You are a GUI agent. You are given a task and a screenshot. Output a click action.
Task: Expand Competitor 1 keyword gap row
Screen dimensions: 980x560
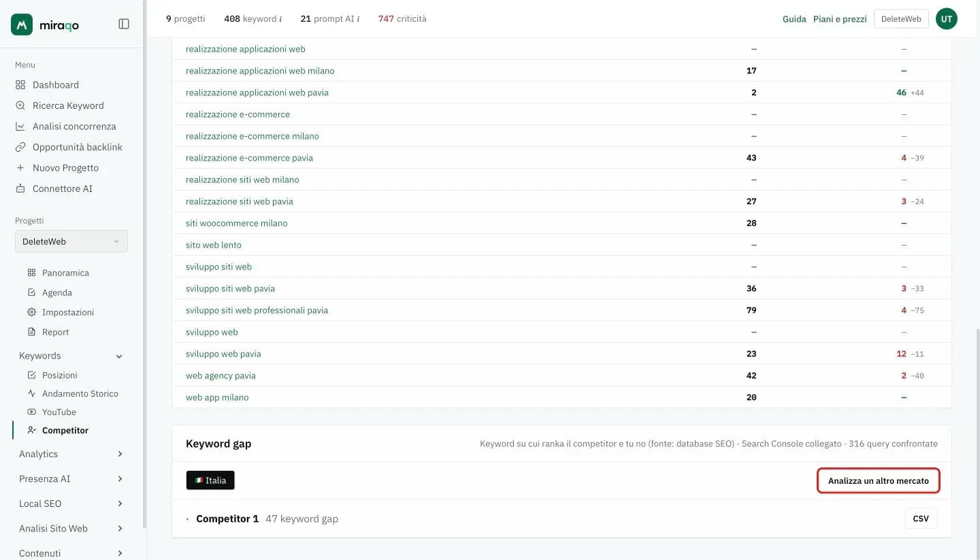(188, 518)
